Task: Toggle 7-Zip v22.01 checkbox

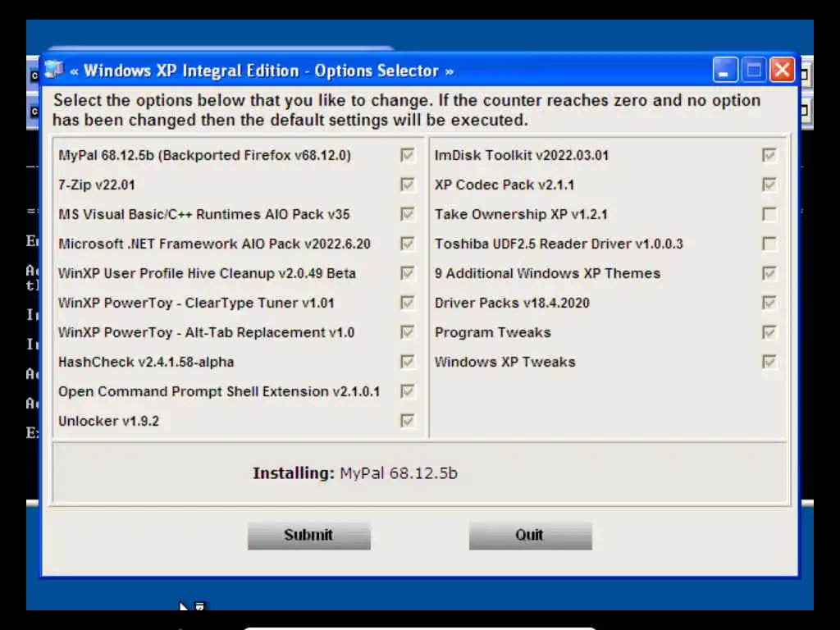Action: pyautogui.click(x=407, y=185)
